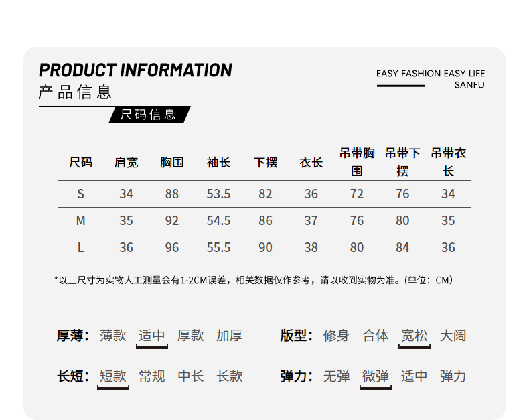Screen dimensions: 529x420
Task: Click the 肩宽 column header
Action: (126, 163)
